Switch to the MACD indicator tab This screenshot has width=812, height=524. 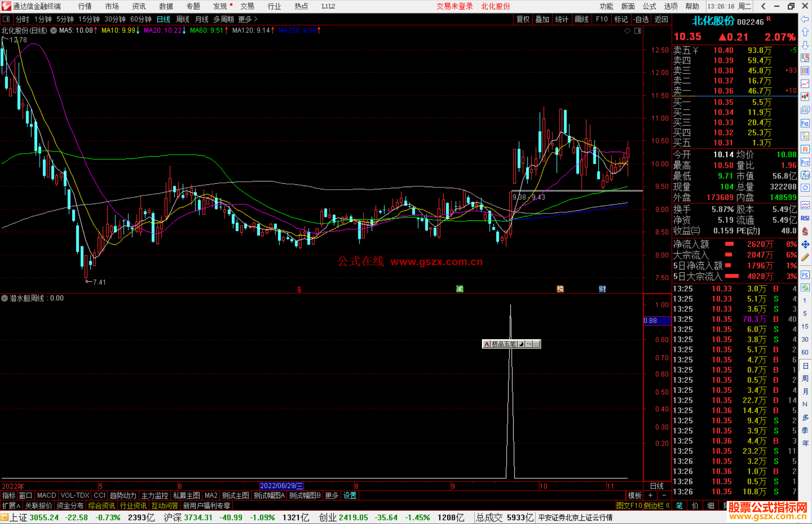click(x=46, y=495)
